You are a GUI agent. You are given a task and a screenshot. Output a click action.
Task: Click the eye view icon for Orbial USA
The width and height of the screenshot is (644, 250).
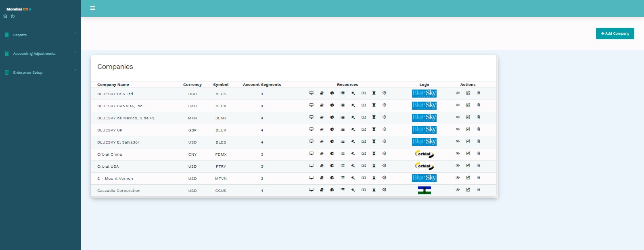coord(458,166)
